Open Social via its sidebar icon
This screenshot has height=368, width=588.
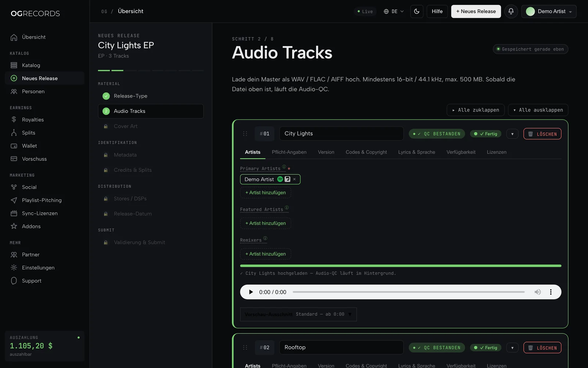14,187
